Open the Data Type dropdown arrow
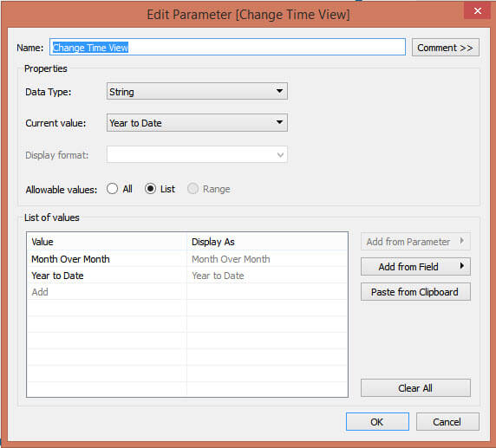The width and height of the screenshot is (496, 448). point(279,91)
